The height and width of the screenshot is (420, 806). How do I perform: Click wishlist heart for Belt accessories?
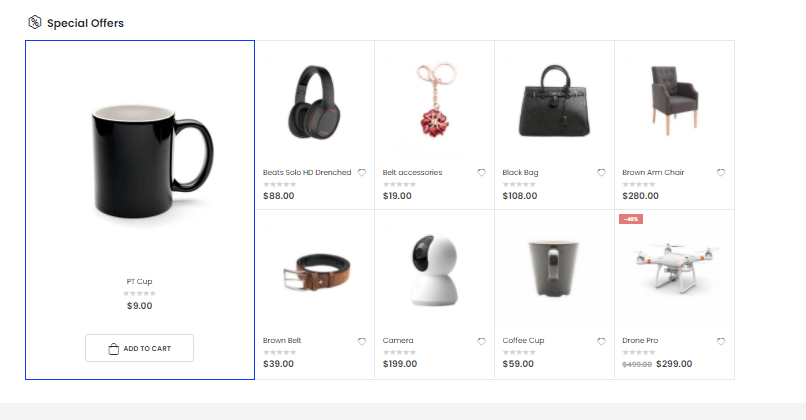[x=481, y=173]
